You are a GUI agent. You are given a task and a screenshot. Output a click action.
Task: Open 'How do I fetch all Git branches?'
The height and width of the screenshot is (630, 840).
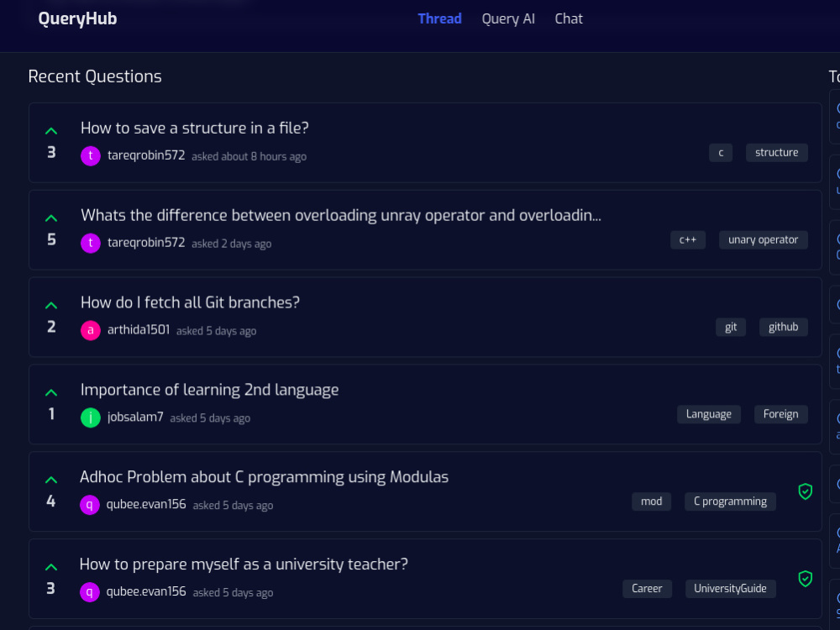pyautogui.click(x=190, y=302)
